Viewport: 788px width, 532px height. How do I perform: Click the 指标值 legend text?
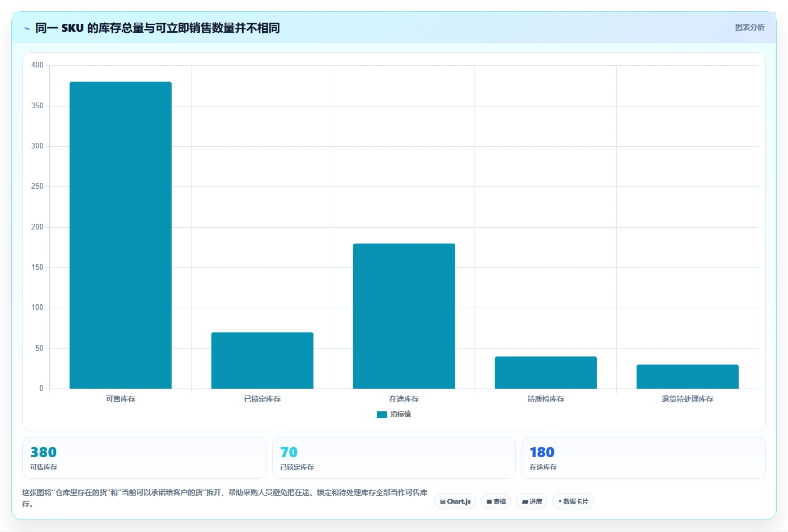pos(401,414)
